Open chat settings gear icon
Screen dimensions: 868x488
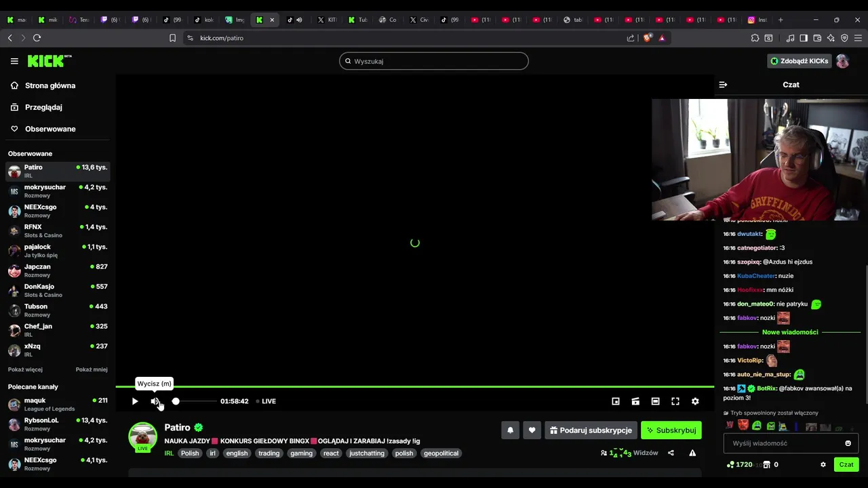click(823, 465)
